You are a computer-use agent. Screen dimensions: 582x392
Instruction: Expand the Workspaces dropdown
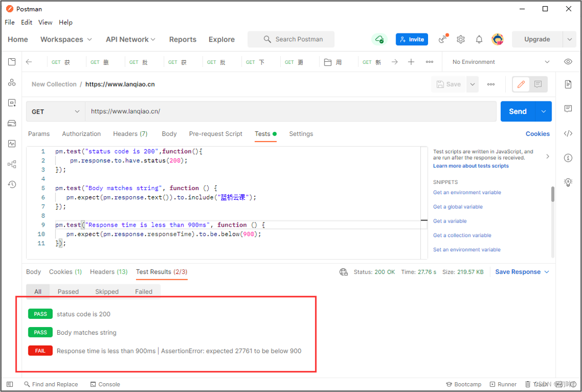click(x=66, y=39)
